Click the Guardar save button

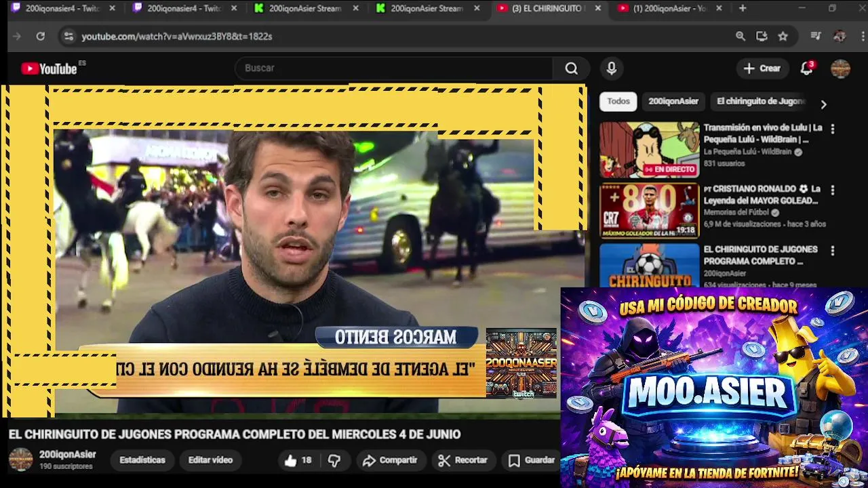pos(532,460)
